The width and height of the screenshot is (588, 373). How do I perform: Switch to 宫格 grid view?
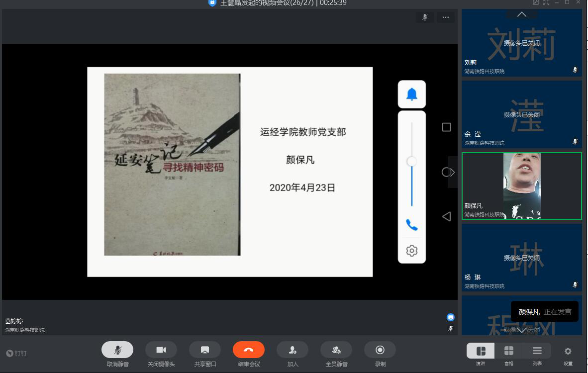pyautogui.click(x=509, y=351)
